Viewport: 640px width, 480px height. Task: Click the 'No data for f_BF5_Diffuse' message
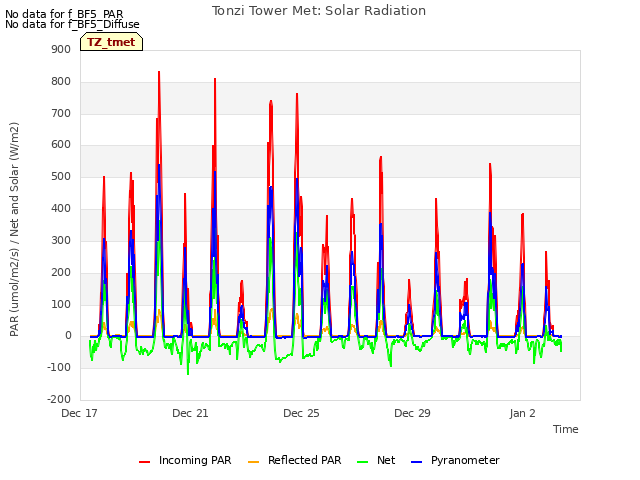click(72, 24)
